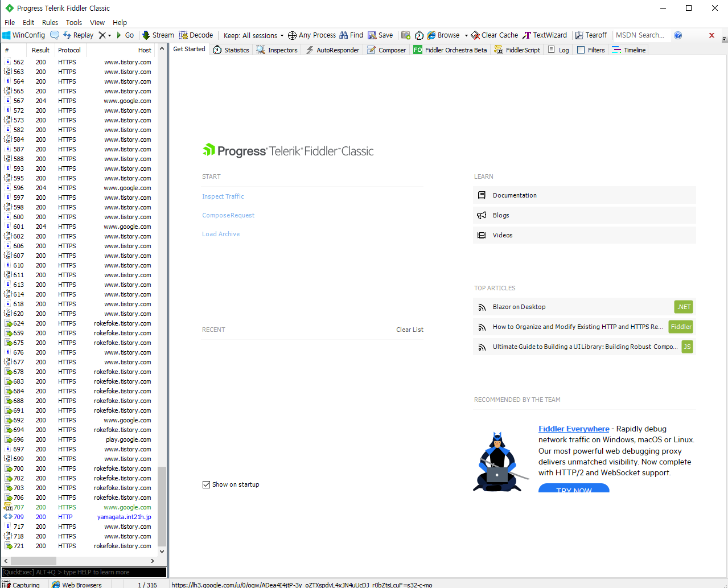Open How to Organize and Modify article
The height and width of the screenshot is (588, 728).
pyautogui.click(x=585, y=327)
